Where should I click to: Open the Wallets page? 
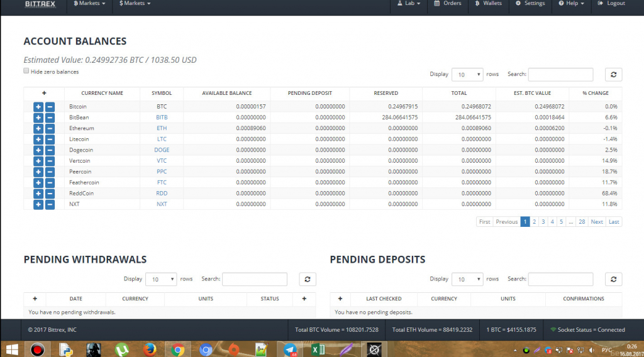tap(488, 3)
